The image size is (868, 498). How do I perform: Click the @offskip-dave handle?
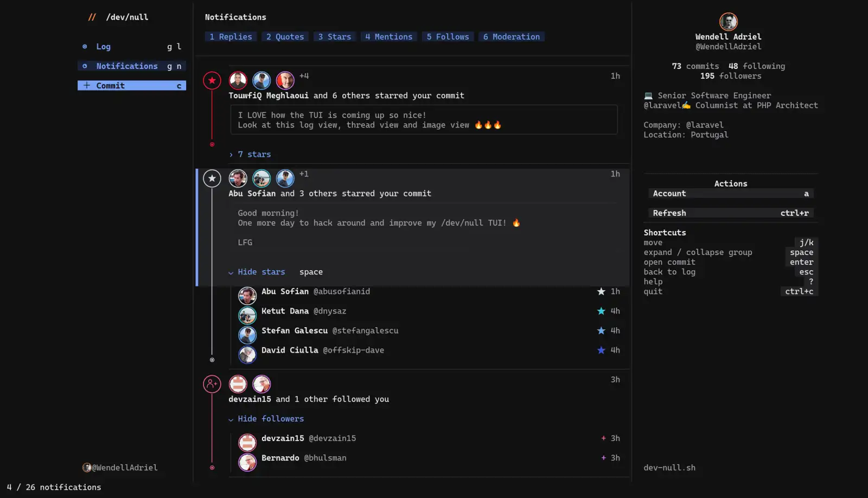pyautogui.click(x=354, y=350)
